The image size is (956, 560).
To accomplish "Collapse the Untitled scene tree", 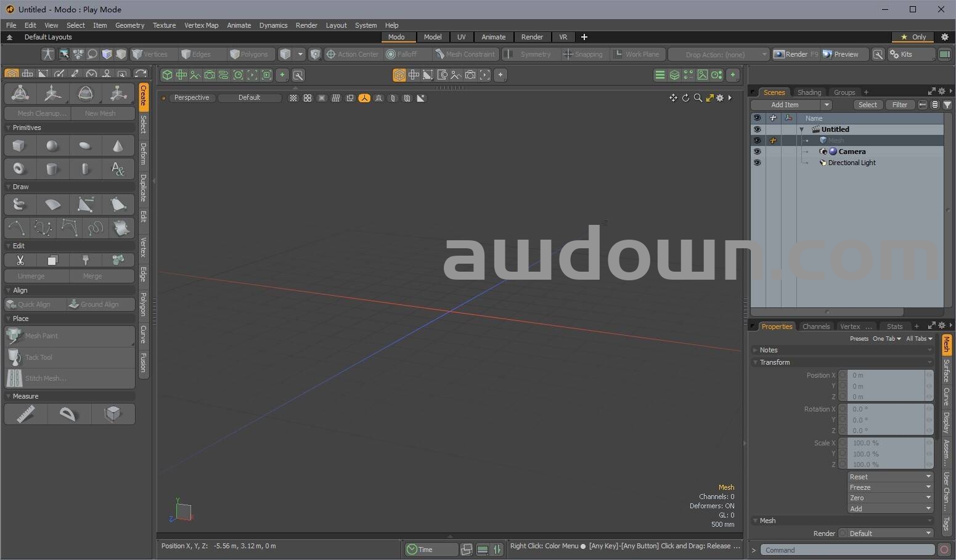I will pos(802,130).
